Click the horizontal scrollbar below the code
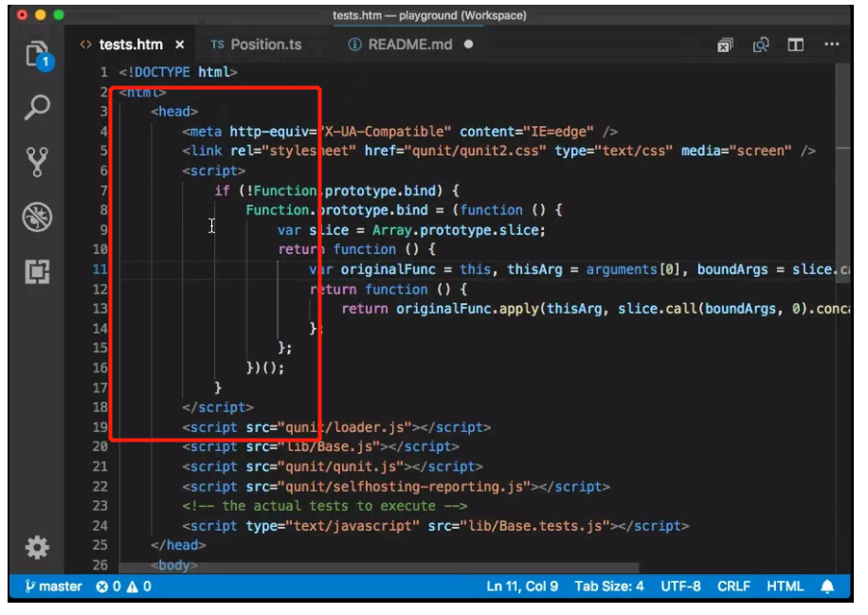The width and height of the screenshot is (868, 615). coord(379,568)
